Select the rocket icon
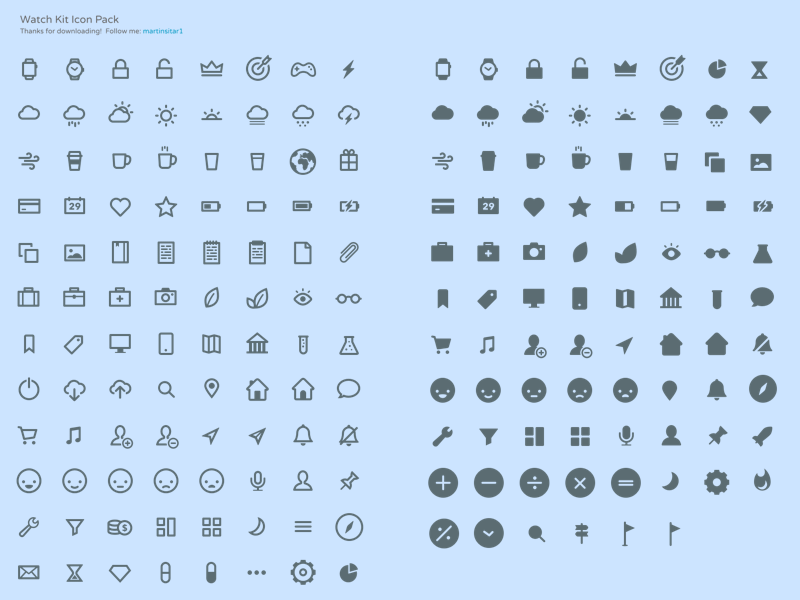Image resolution: width=800 pixels, height=600 pixels. pyautogui.click(x=762, y=435)
